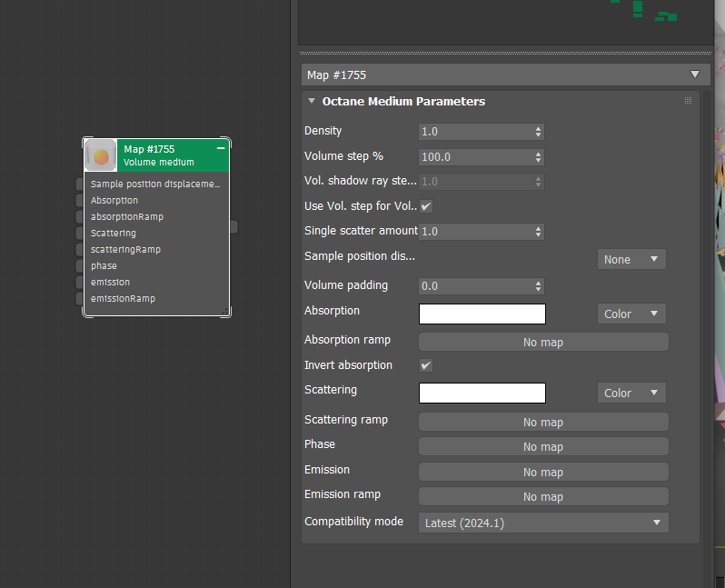
Task: Click the node resize grip at bottom corner
Action: (x=225, y=312)
